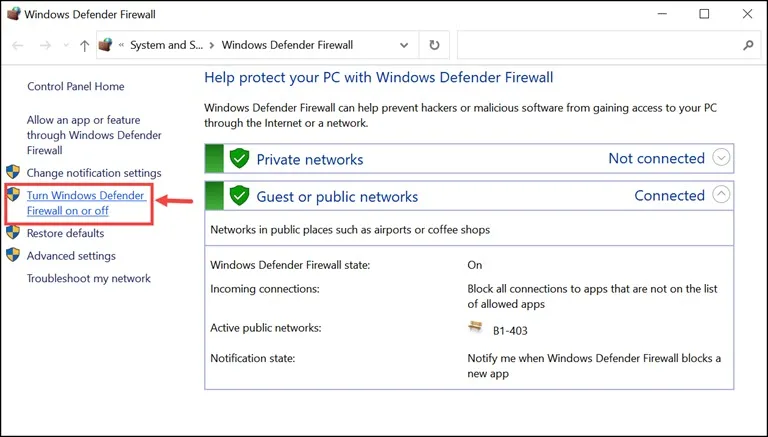The width and height of the screenshot is (768, 437).
Task: Open Advanced settings link
Action: click(x=71, y=256)
